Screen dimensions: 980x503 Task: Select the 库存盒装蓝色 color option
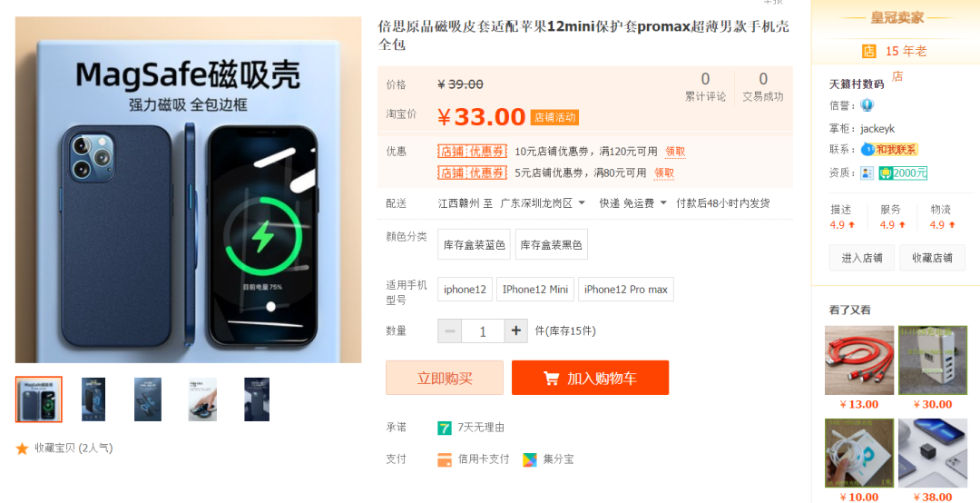coord(475,244)
